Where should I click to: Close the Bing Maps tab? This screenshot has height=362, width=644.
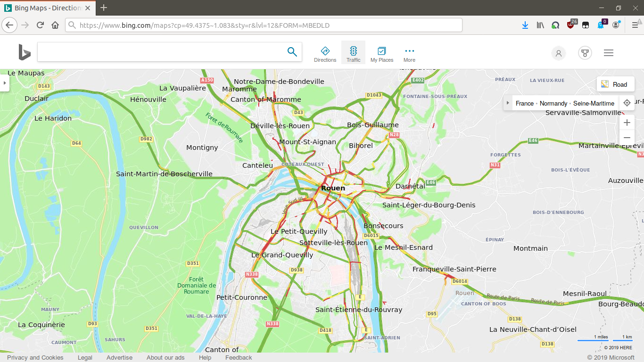click(88, 8)
